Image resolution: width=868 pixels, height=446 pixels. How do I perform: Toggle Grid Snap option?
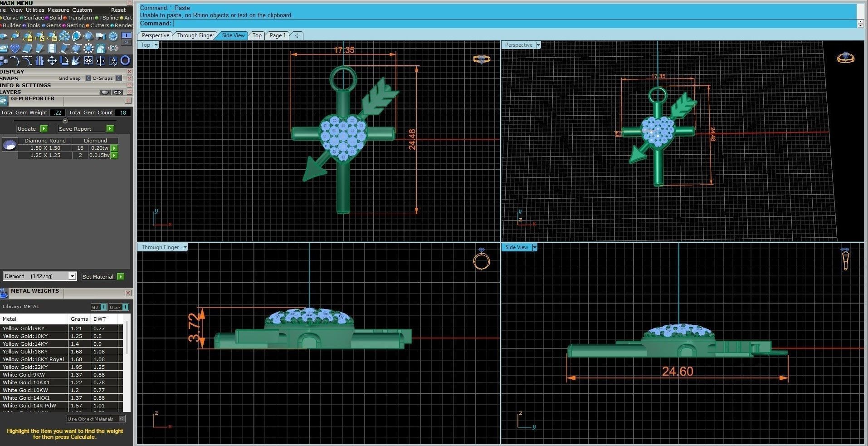click(88, 78)
